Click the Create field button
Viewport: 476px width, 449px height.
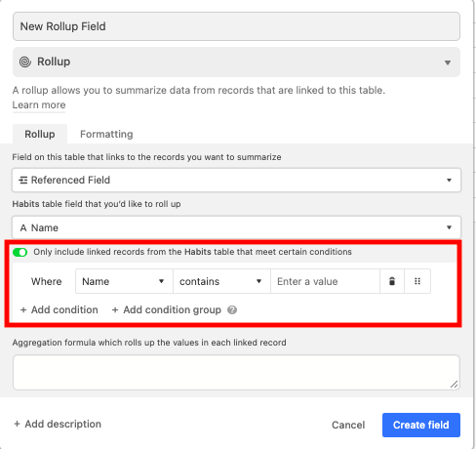421,425
